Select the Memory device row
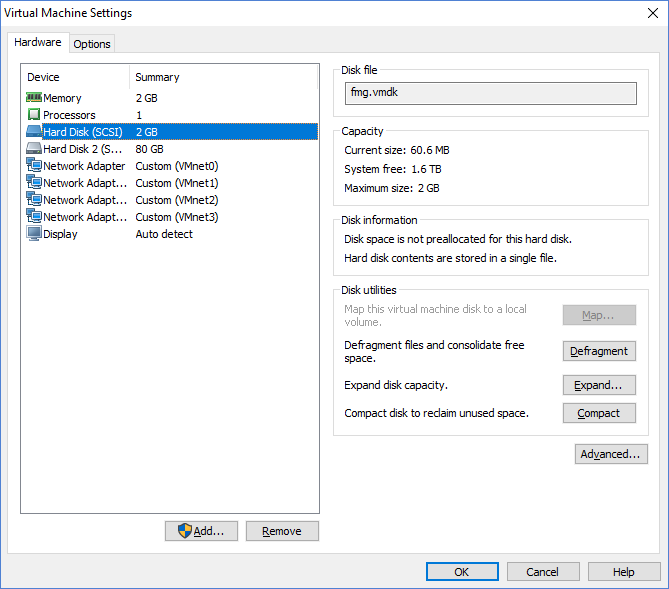This screenshot has width=669, height=589. (x=172, y=98)
